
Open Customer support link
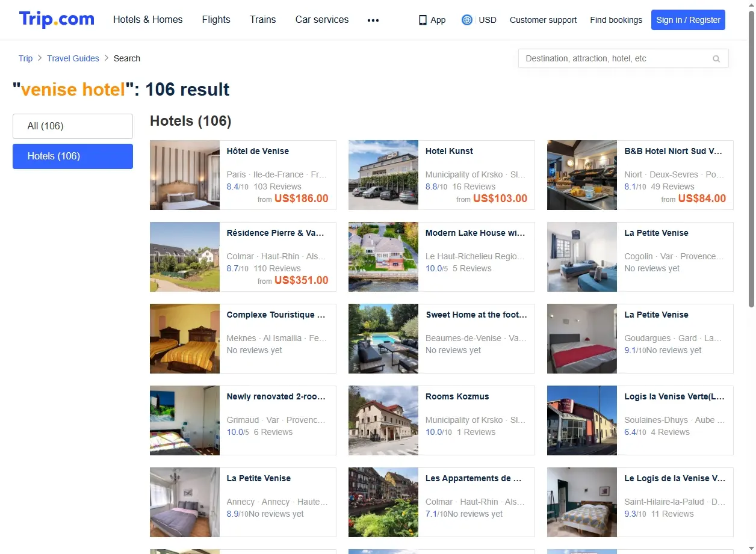click(543, 20)
